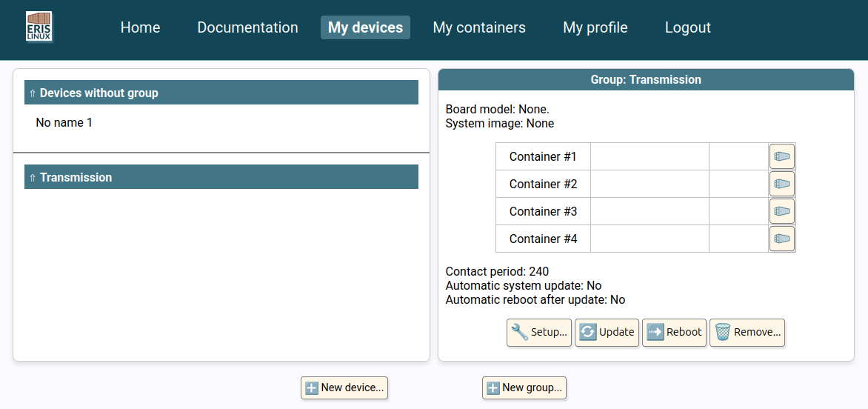Click the System image: None text
The image size is (868, 409).
click(x=499, y=124)
